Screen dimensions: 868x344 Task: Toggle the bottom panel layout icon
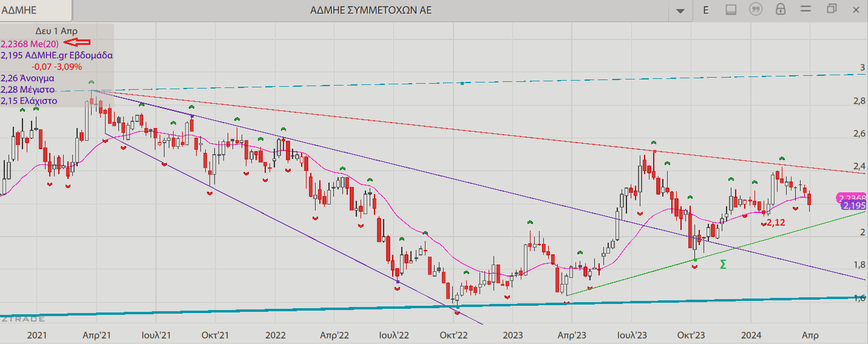(731, 10)
